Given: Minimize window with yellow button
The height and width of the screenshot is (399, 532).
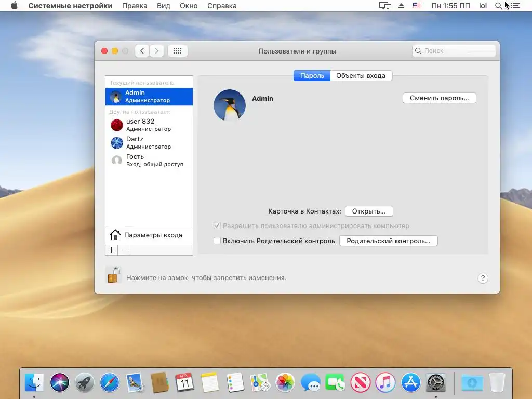Looking at the screenshot, I should [x=115, y=51].
